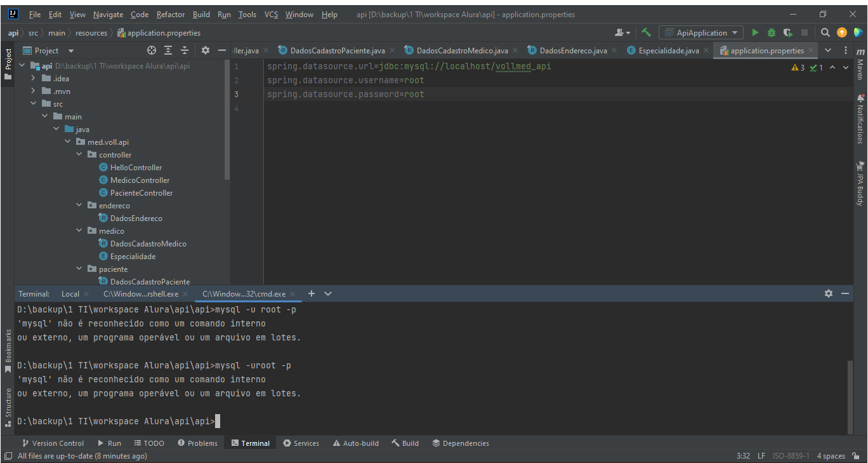This screenshot has width=868, height=463.
Task: Close the cmd.exe terminal tab
Action: (x=291, y=293)
